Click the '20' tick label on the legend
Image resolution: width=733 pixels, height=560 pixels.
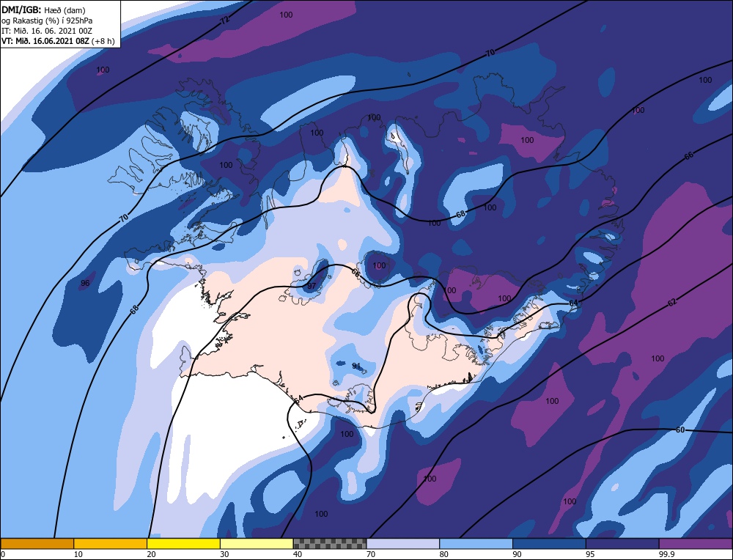152,554
